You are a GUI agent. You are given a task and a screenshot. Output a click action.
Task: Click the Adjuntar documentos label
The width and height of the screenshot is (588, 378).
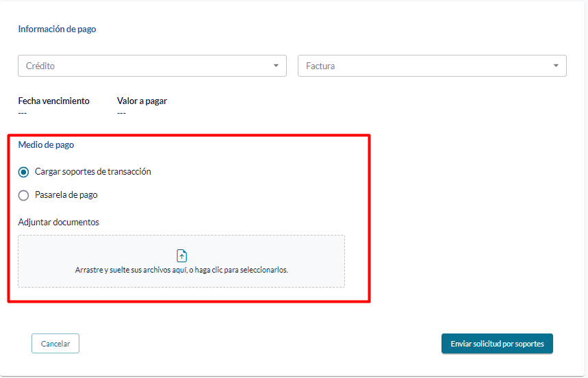[x=58, y=222]
